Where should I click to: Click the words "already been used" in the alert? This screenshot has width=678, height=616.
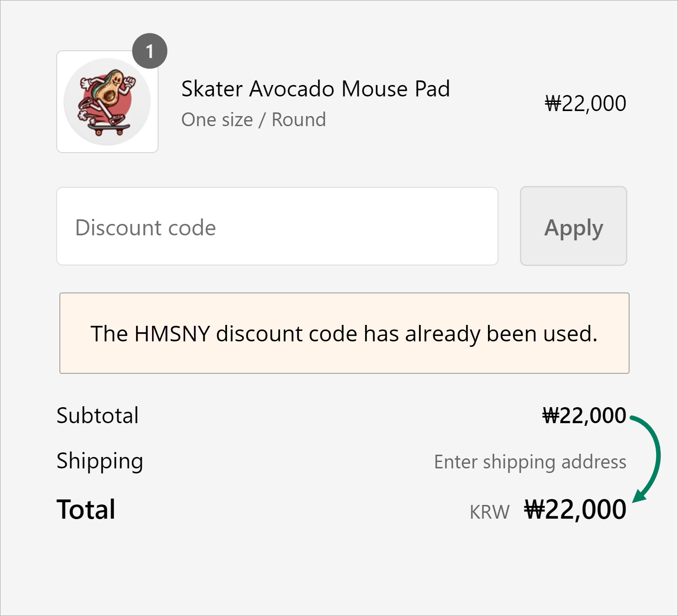501,334
